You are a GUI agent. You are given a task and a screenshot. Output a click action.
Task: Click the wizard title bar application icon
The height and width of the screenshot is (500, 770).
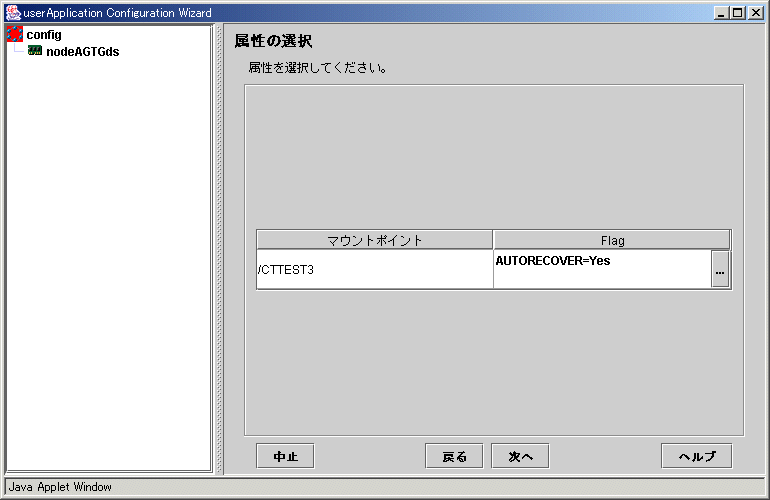point(13,13)
